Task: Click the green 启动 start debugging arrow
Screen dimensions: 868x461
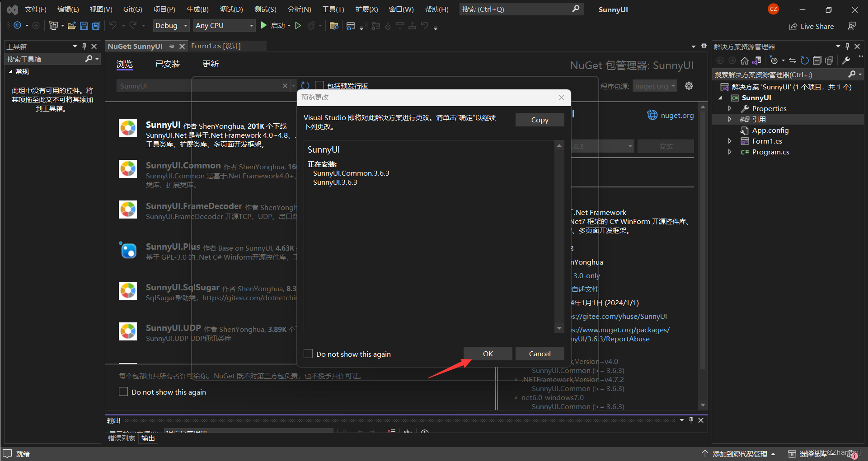Action: [x=264, y=26]
